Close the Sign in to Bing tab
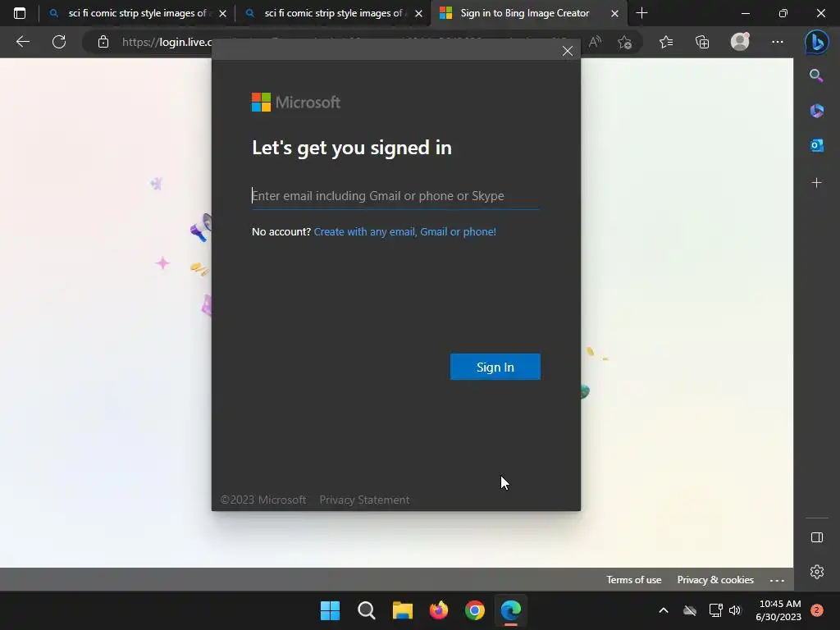The width and height of the screenshot is (840, 630). [615, 13]
